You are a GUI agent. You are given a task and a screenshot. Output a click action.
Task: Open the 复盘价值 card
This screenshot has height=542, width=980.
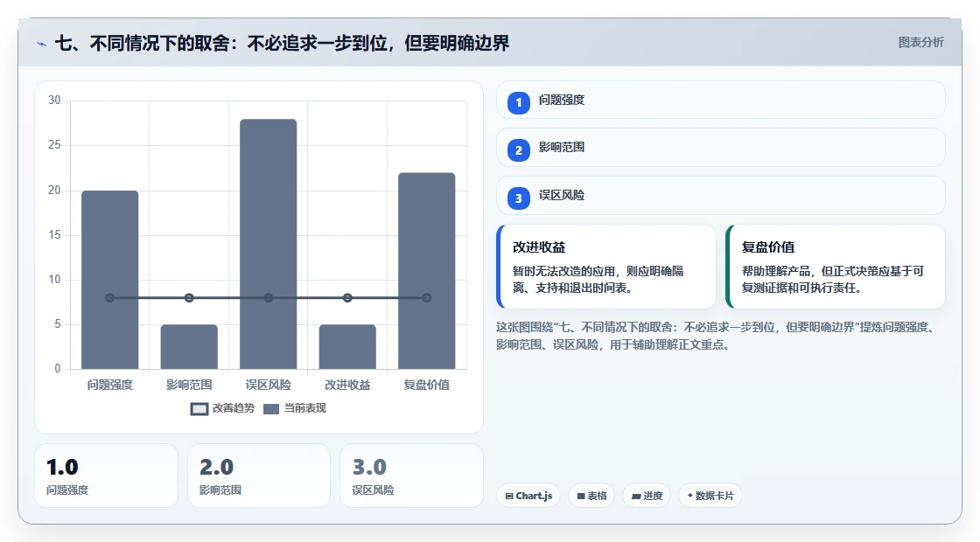point(836,267)
